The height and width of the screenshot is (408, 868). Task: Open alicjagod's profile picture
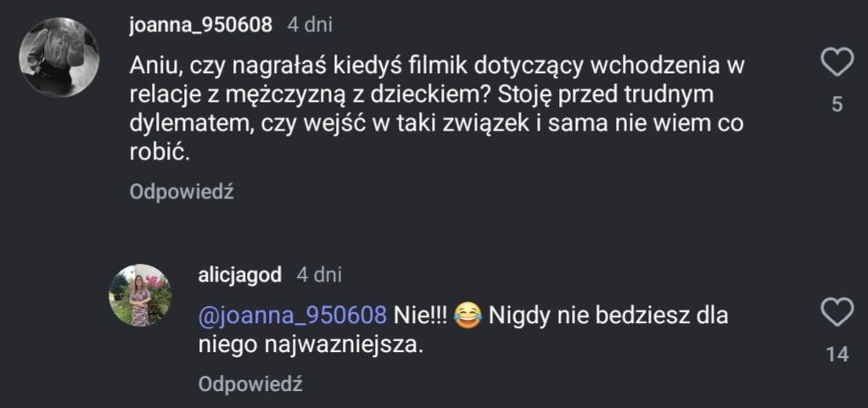tap(141, 295)
